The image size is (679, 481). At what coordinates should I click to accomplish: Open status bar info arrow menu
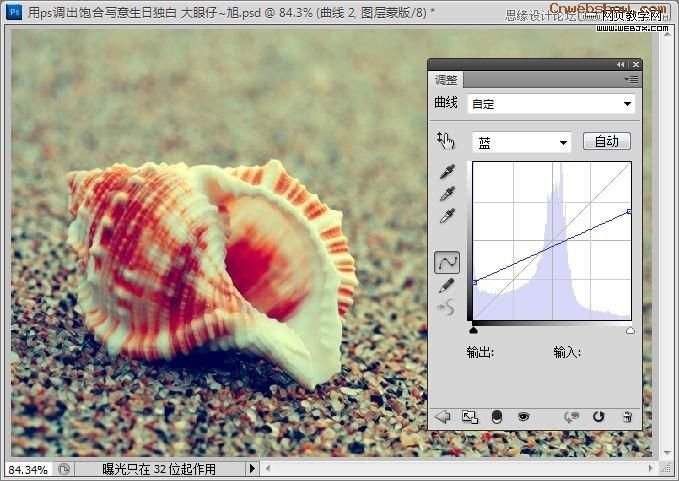252,468
